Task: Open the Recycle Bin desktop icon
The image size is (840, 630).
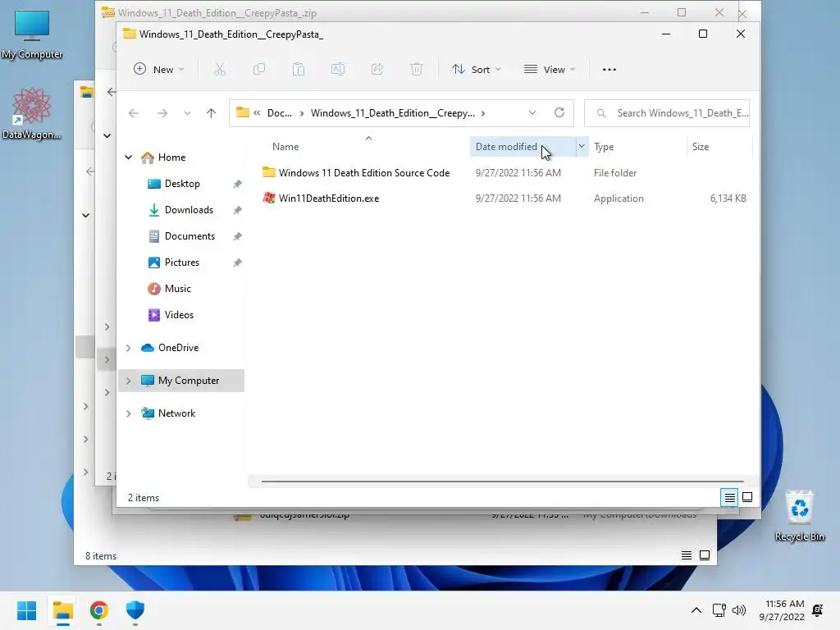Action: (800, 515)
